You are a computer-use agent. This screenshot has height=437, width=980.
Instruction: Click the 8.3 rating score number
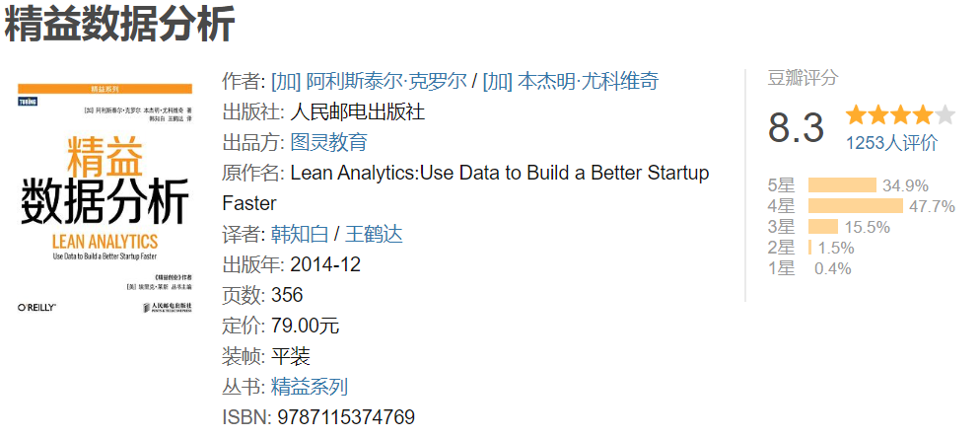(x=796, y=129)
